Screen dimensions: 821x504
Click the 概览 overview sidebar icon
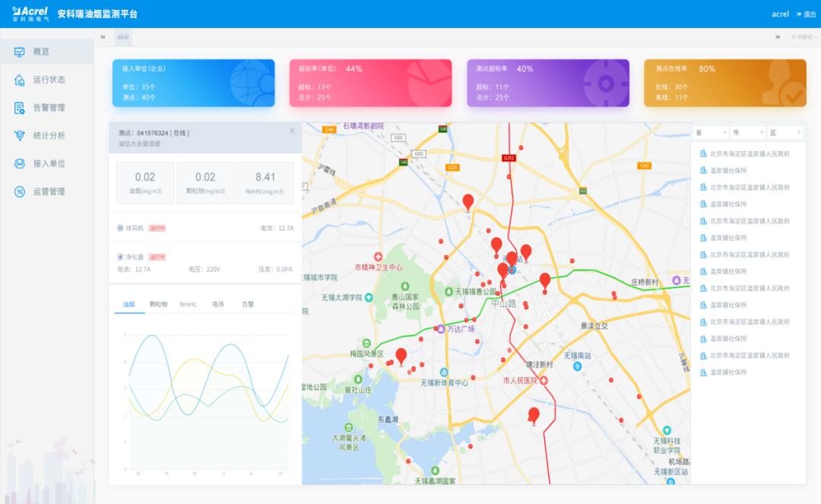click(x=20, y=52)
